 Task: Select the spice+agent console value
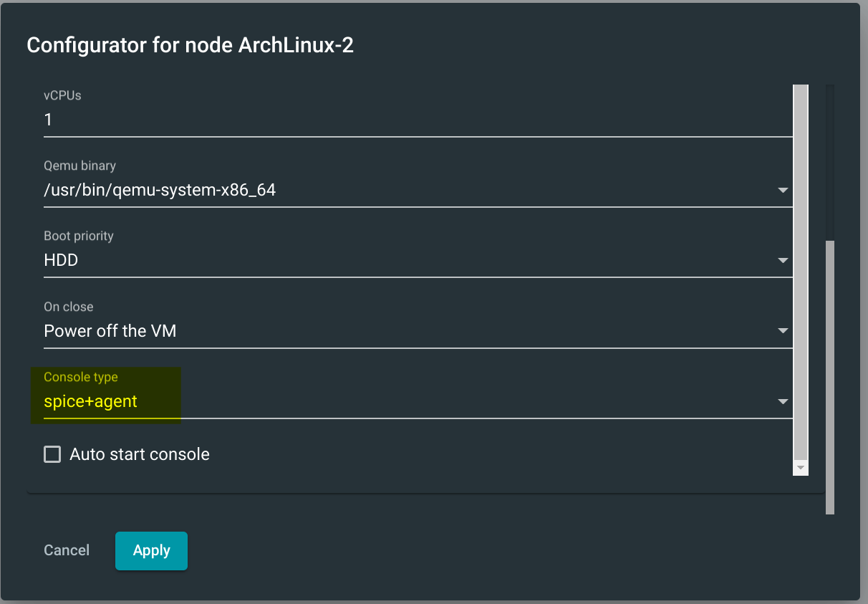pyautogui.click(x=89, y=401)
